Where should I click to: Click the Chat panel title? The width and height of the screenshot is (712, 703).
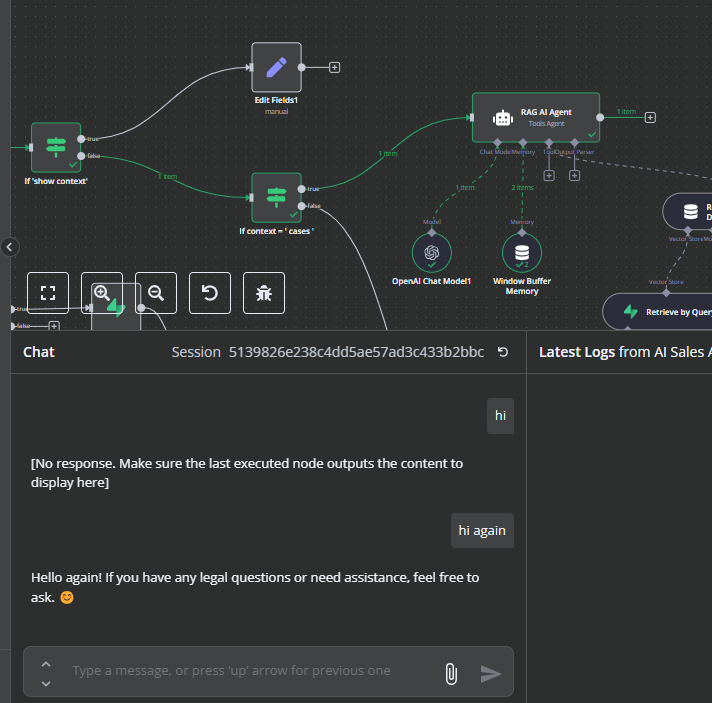click(x=39, y=352)
